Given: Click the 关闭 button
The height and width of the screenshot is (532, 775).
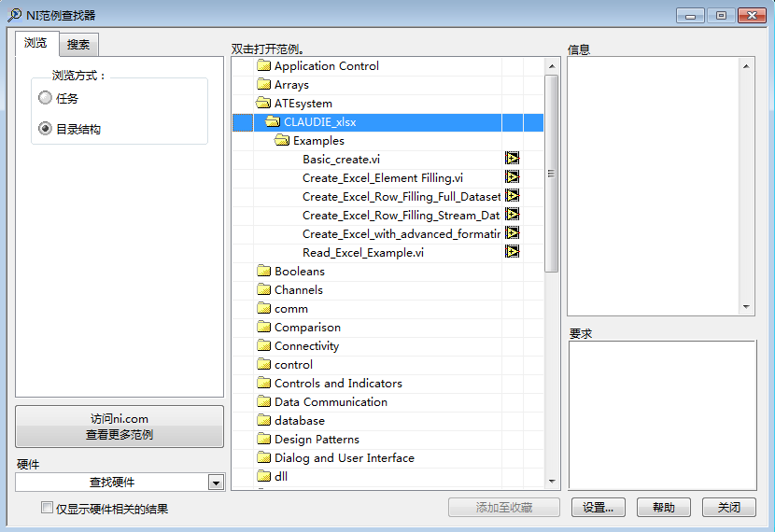Looking at the screenshot, I should pos(729,508).
